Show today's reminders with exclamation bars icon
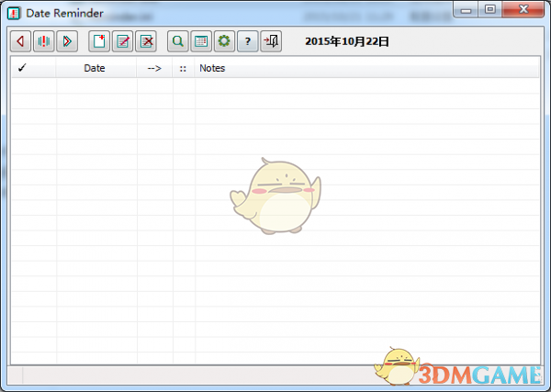Image resolution: width=551 pixels, height=392 pixels. 44,41
